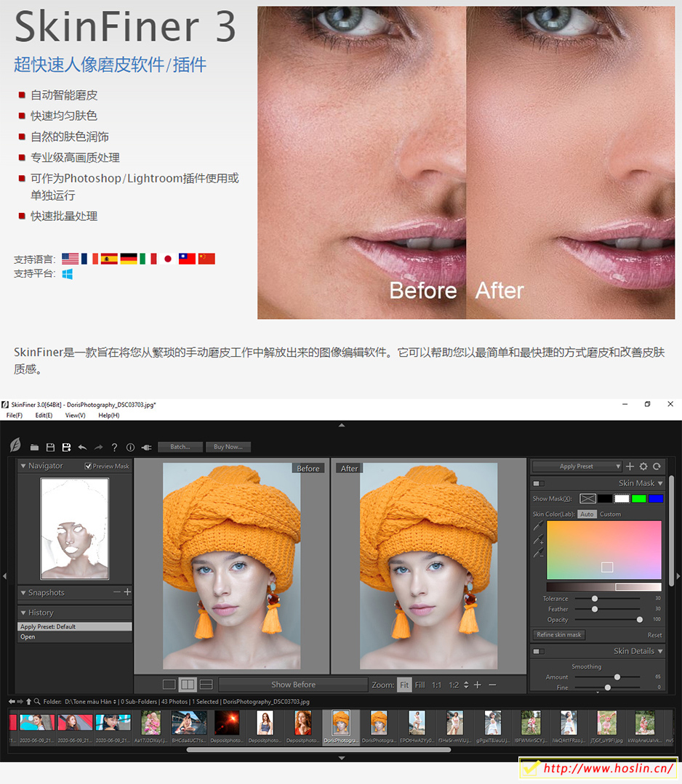Go up one folder level
682x784 pixels.
point(28,701)
